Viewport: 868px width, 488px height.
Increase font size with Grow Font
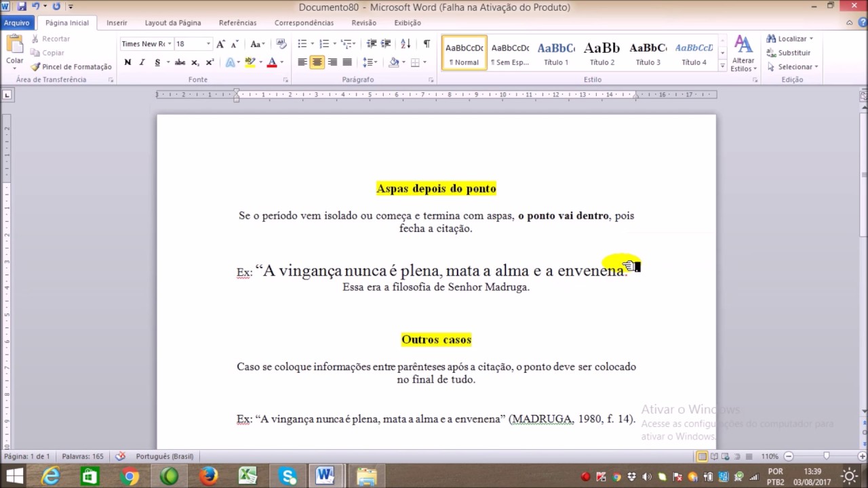tap(220, 44)
